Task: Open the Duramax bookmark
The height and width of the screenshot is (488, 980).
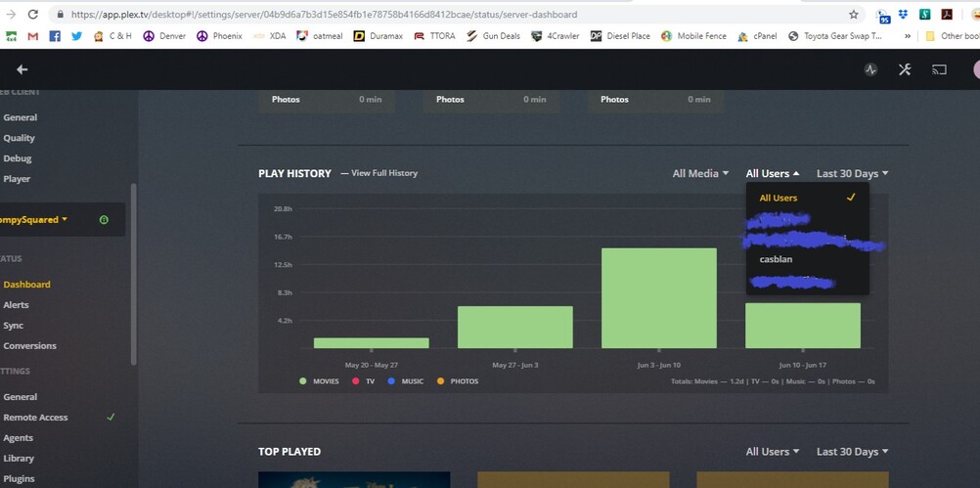Action: (379, 36)
